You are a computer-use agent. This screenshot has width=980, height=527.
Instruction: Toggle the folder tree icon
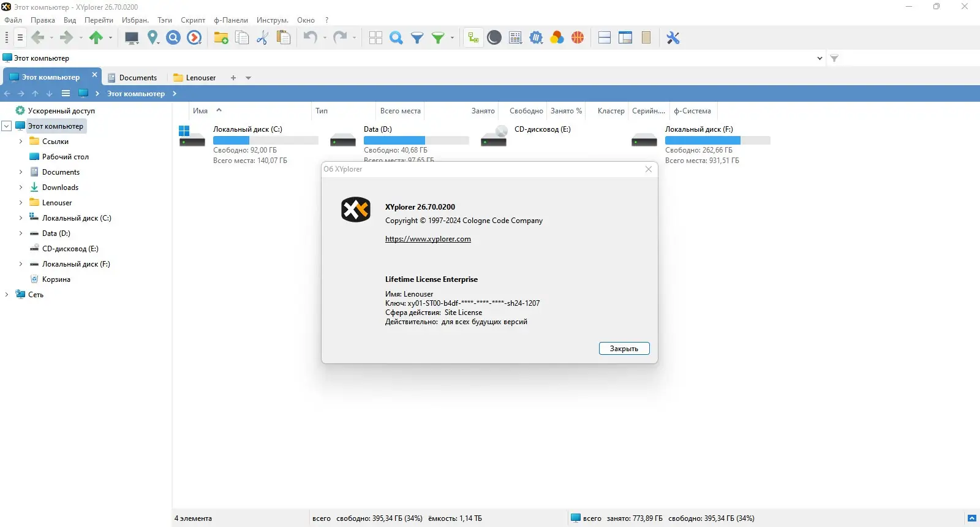pyautogui.click(x=473, y=38)
